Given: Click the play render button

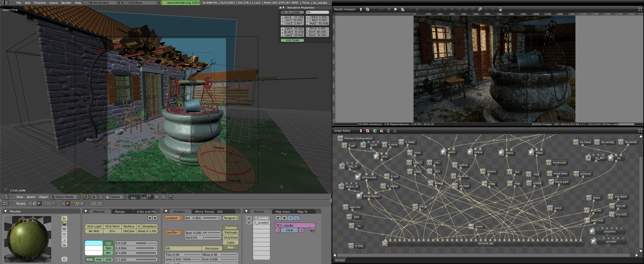Looking at the screenshot, I should coord(395,9).
